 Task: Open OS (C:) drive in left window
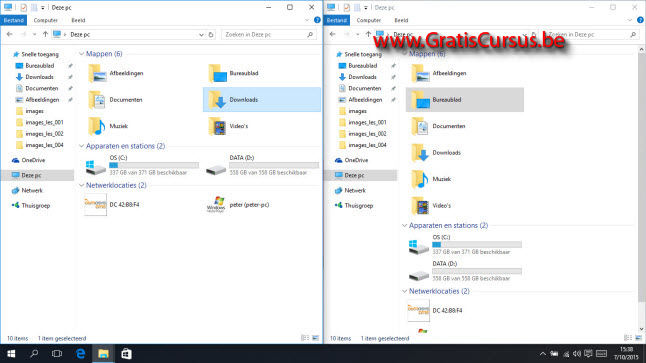coord(142,165)
